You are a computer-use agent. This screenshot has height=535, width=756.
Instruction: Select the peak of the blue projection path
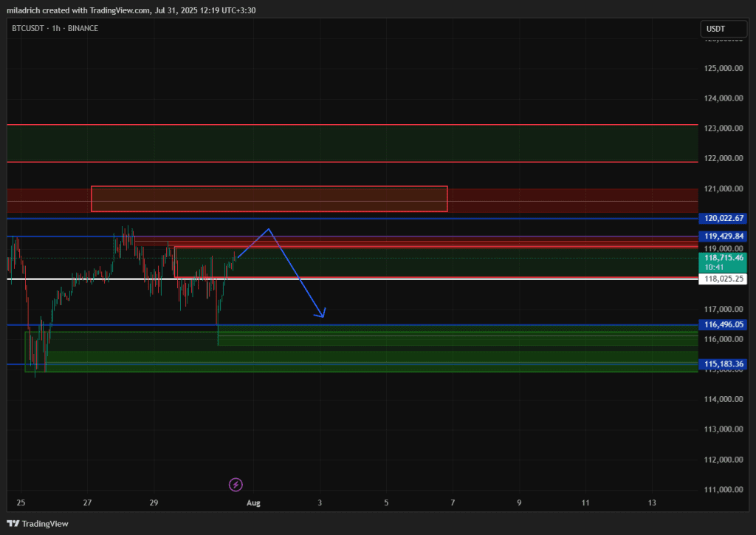point(269,229)
